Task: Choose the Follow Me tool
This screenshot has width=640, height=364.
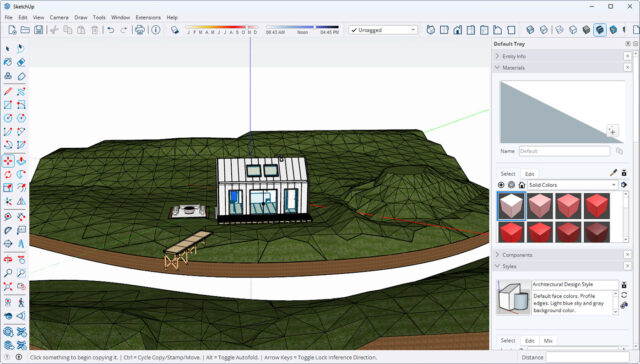Action: (x=21, y=174)
